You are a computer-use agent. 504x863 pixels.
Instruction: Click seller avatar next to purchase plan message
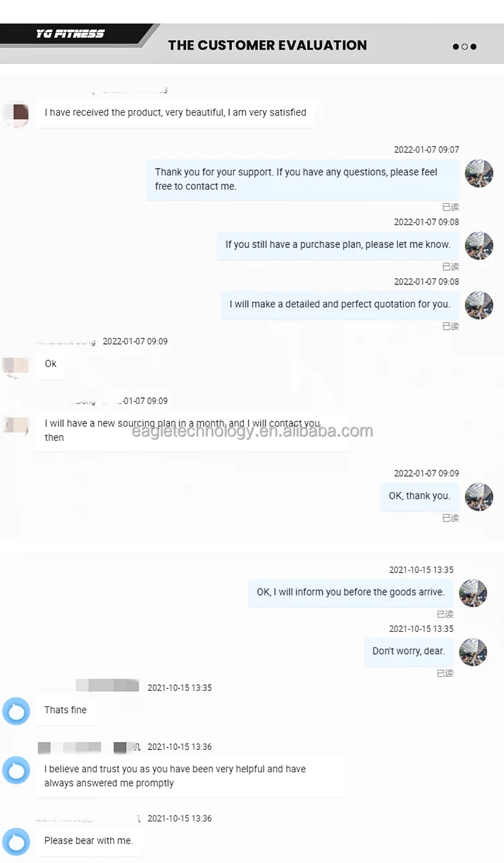479,245
